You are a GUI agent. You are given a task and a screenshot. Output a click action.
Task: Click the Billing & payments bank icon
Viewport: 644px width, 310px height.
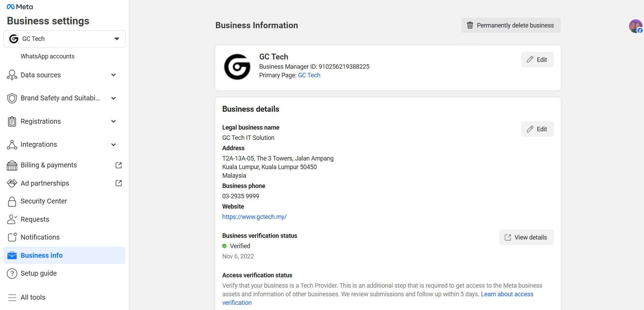[x=12, y=165]
